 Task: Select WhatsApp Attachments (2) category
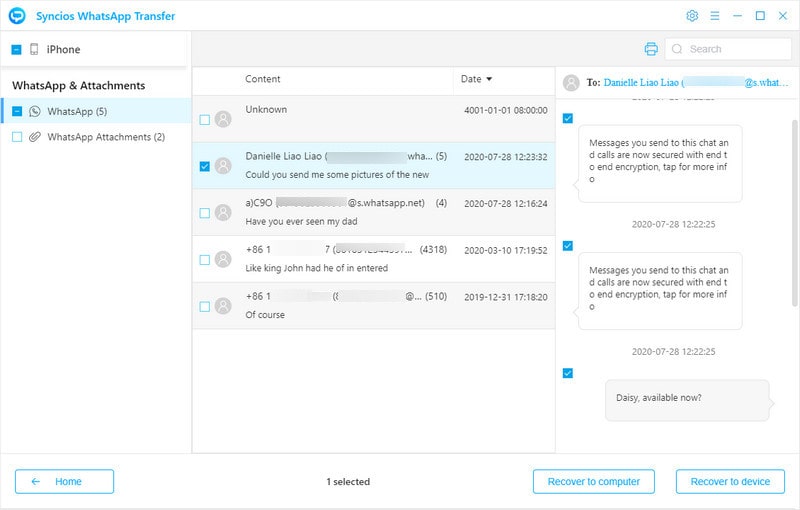point(96,137)
